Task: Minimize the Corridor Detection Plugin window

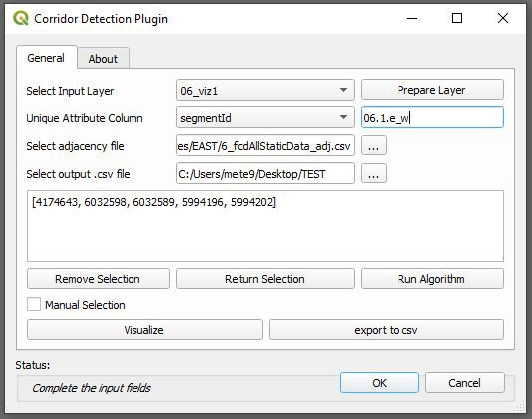Action: (412, 18)
